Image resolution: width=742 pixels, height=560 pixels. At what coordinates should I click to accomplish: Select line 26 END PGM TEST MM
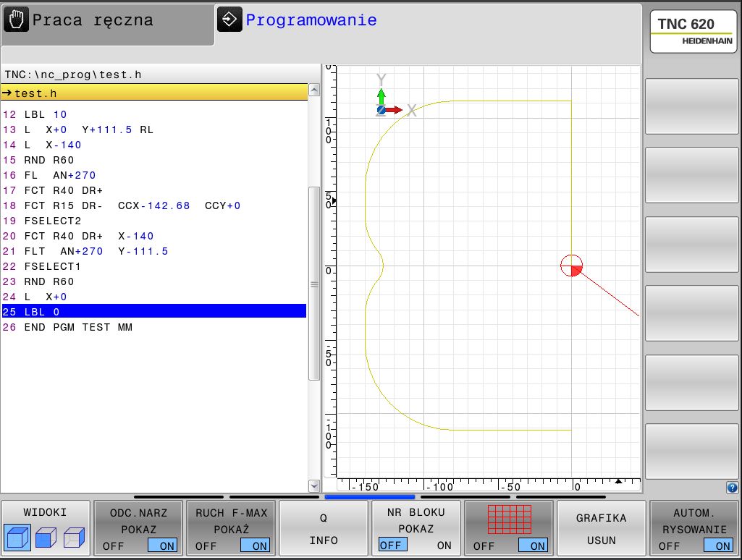coord(154,327)
